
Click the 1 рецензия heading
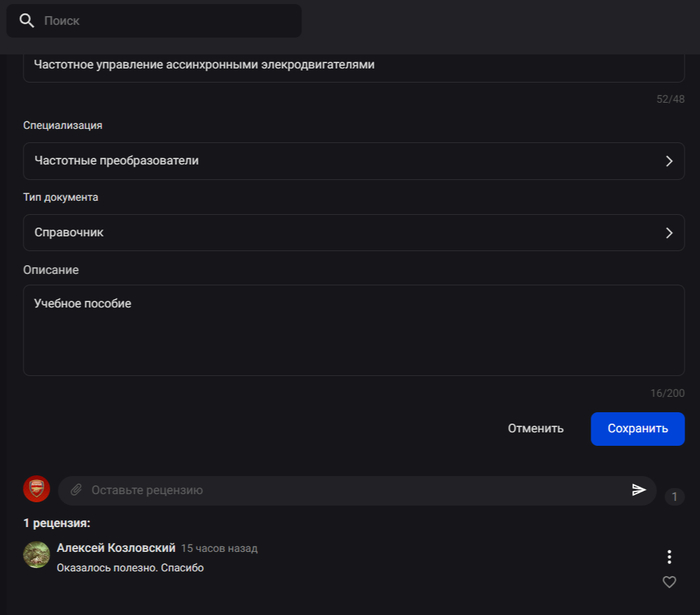(x=57, y=523)
